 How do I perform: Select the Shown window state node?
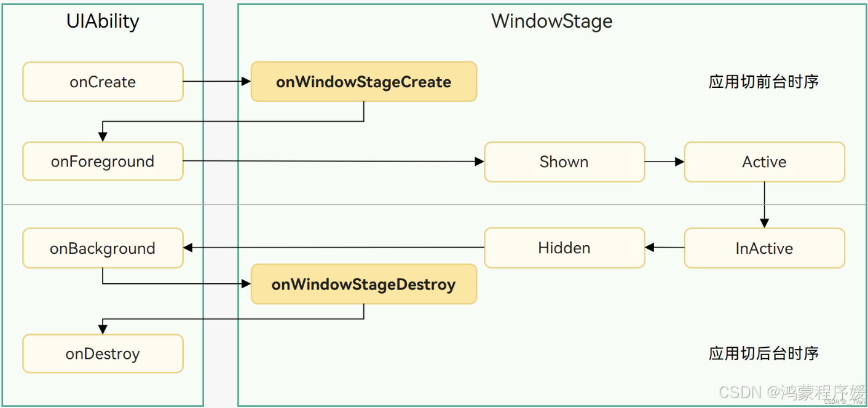click(564, 162)
